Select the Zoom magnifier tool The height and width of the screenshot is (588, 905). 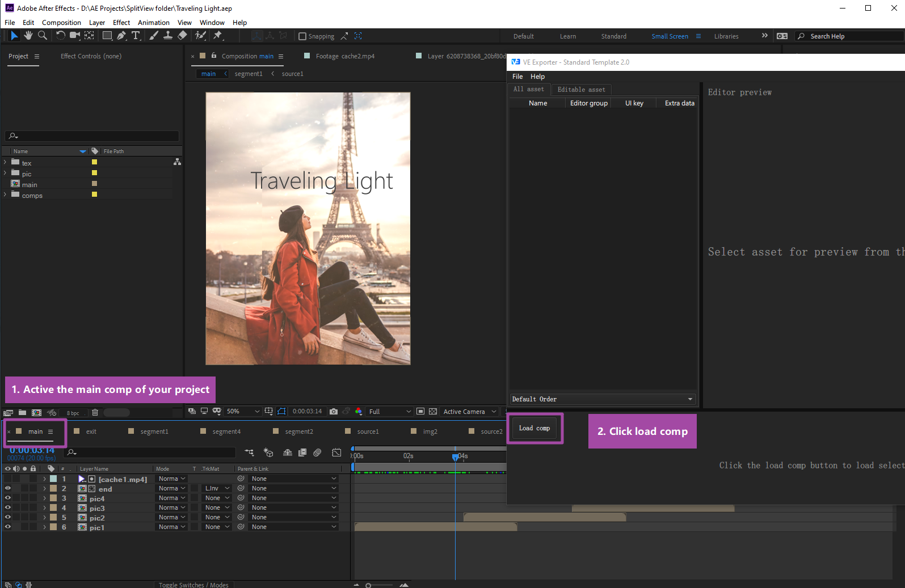click(43, 36)
